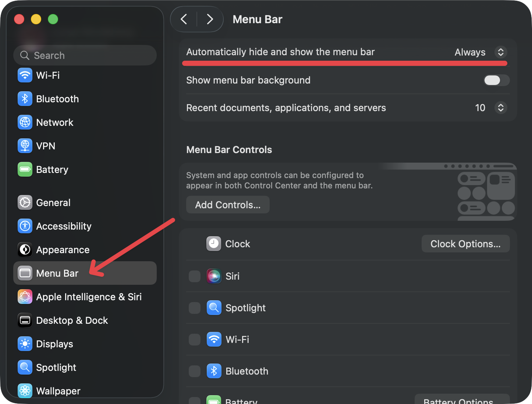Select Apple Intelligence & Siri label
Screen dimensions: 532x404
89,297
